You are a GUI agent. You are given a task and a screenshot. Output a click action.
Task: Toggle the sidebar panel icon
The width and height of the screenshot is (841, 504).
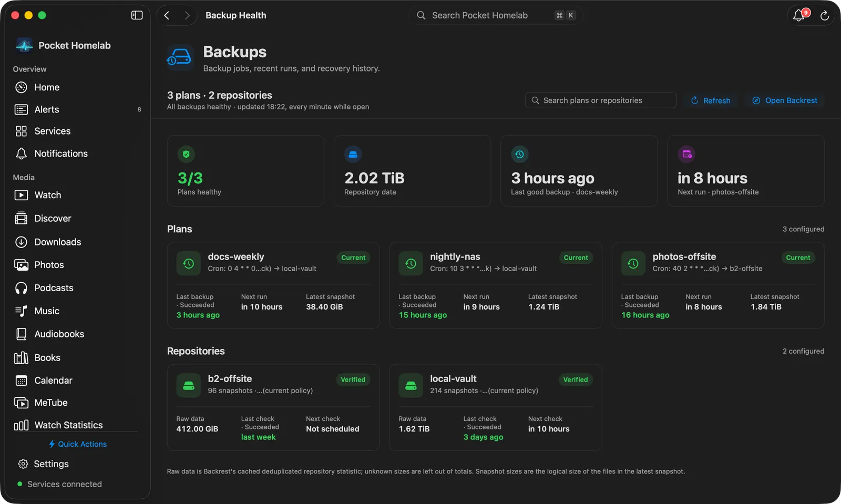coord(137,15)
